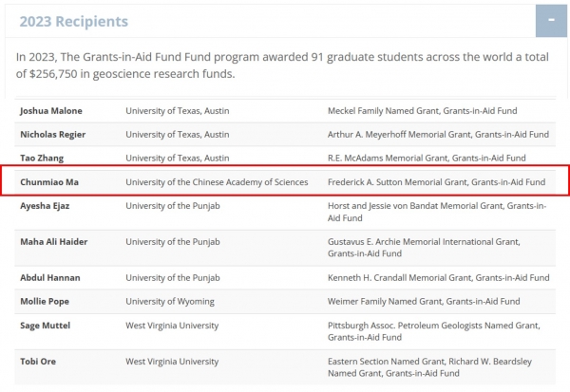Click the Mollie Pope row name

coord(45,302)
